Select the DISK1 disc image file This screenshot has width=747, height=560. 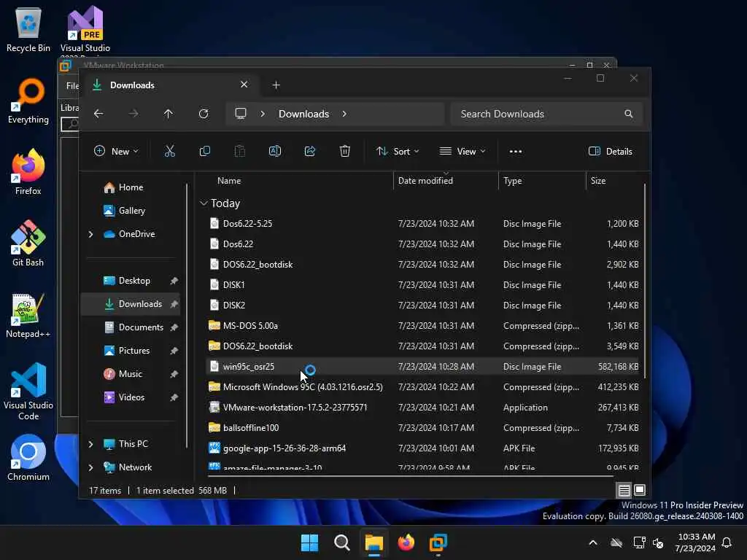[423, 285]
